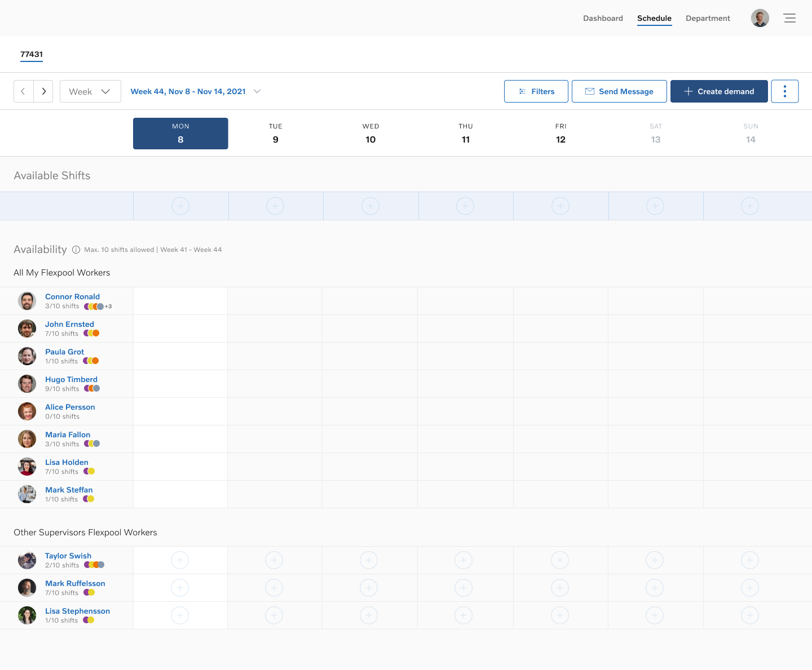Add available shift on Wednesday
This screenshot has height=670, width=812.
click(x=370, y=206)
